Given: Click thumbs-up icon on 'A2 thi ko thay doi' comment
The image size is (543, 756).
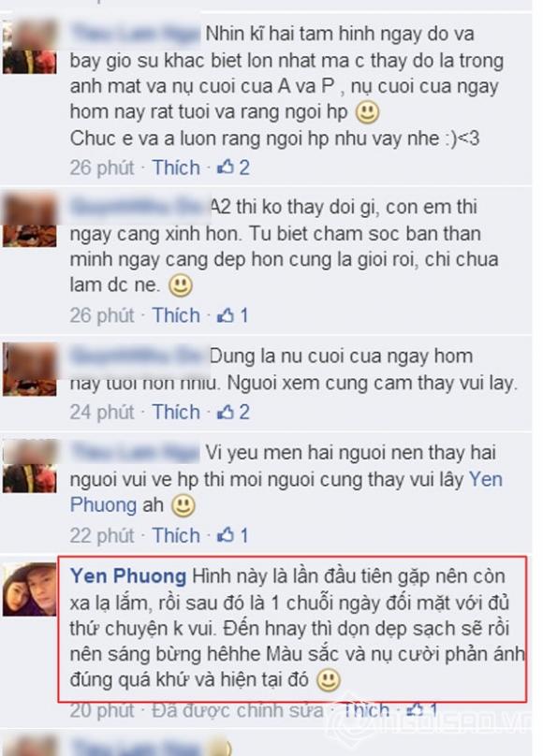Looking at the screenshot, I should click(226, 316).
